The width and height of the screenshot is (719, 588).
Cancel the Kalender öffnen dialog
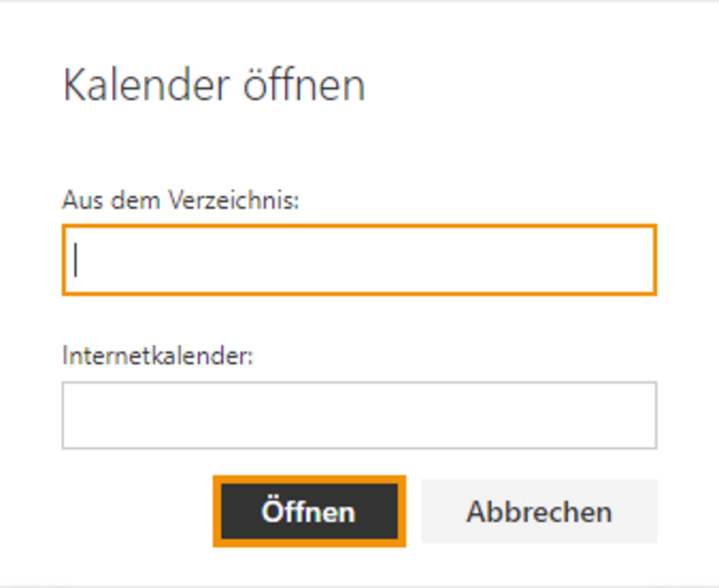click(x=538, y=512)
